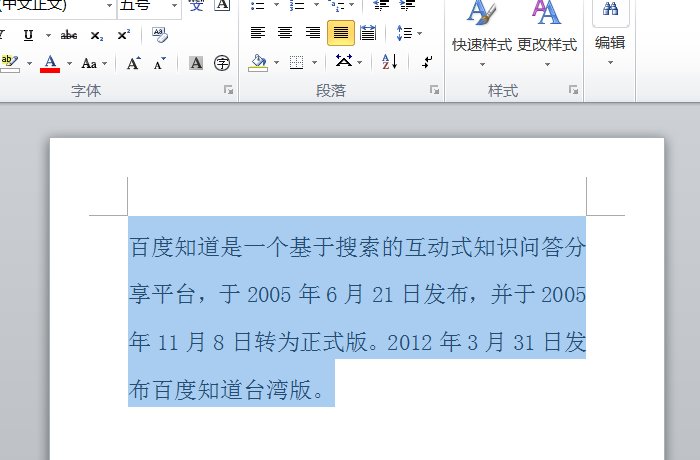Open the shading color dropdown arrow
700x460 pixels.
pos(276,63)
